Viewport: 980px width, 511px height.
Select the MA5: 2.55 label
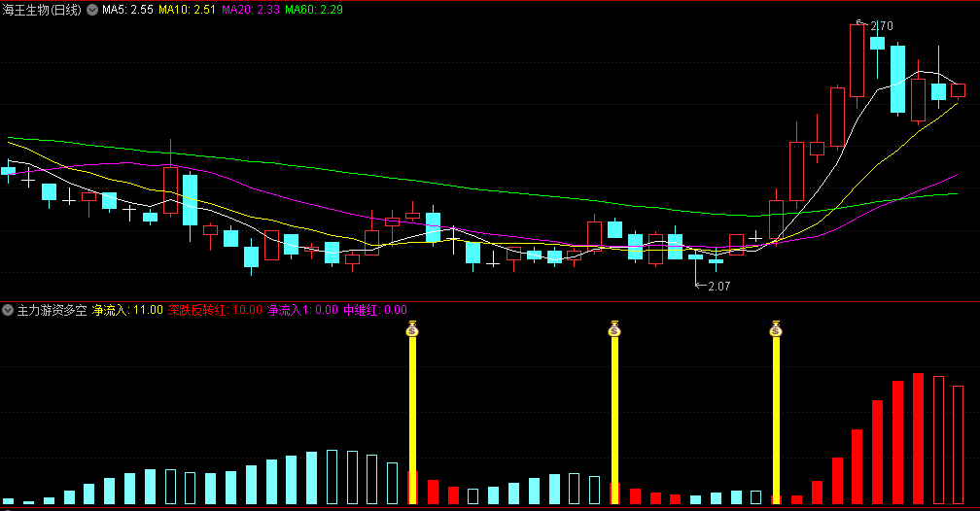(x=127, y=10)
